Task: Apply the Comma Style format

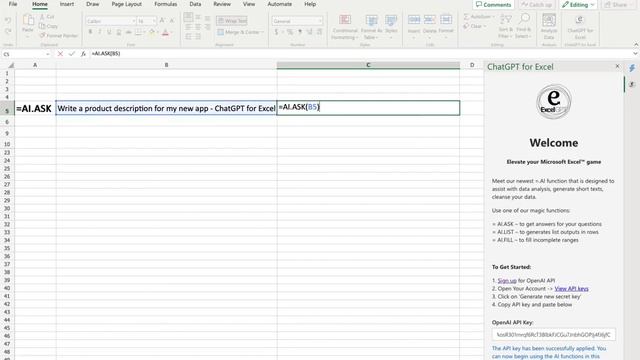Action: pyautogui.click(x=300, y=32)
